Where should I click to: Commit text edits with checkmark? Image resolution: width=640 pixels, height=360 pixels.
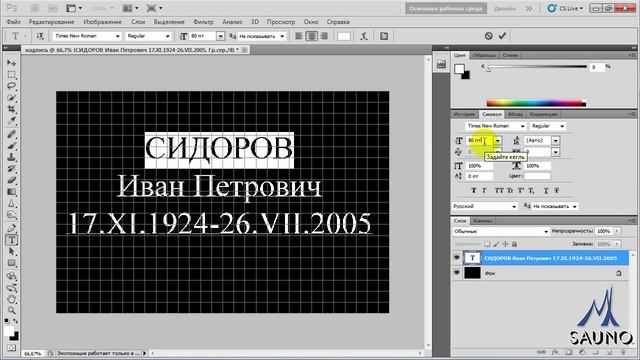502,36
